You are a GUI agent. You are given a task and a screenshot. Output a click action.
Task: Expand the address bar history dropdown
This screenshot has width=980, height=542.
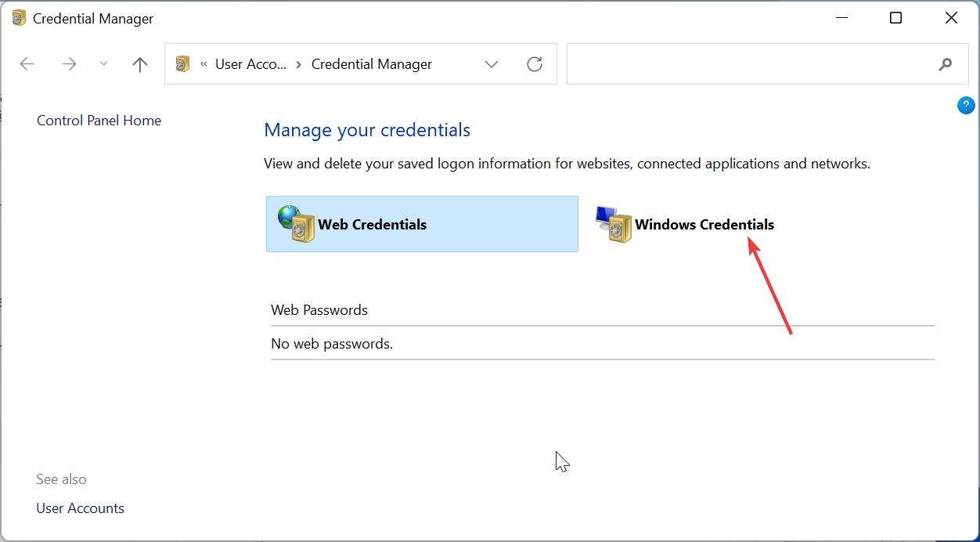[x=492, y=64]
